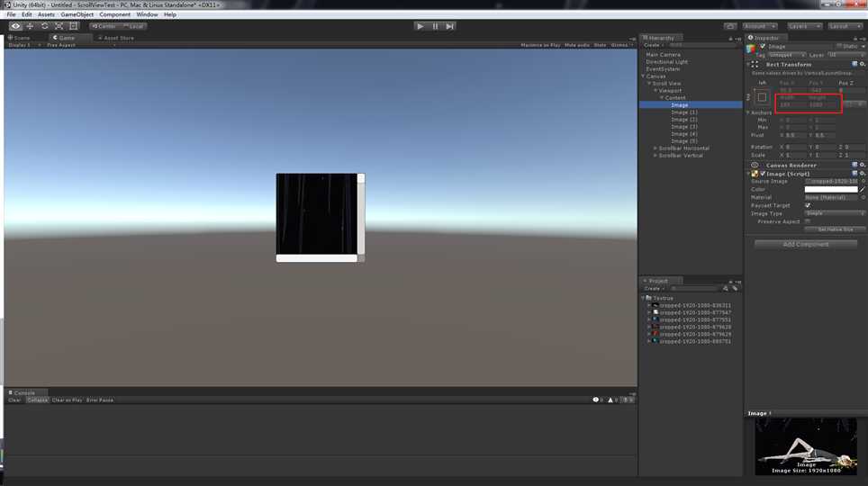The image size is (868, 486).
Task: Open the Image Type dropdown
Action: click(835, 213)
